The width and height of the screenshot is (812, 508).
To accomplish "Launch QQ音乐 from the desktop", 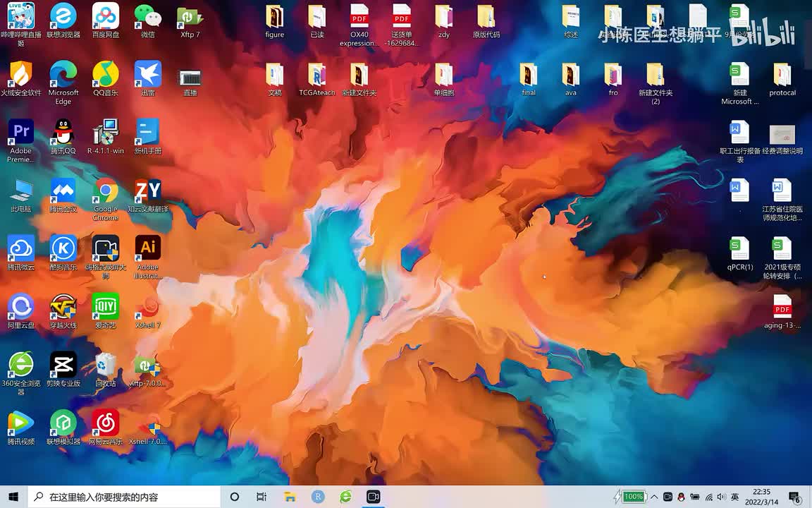I will pyautogui.click(x=106, y=79).
